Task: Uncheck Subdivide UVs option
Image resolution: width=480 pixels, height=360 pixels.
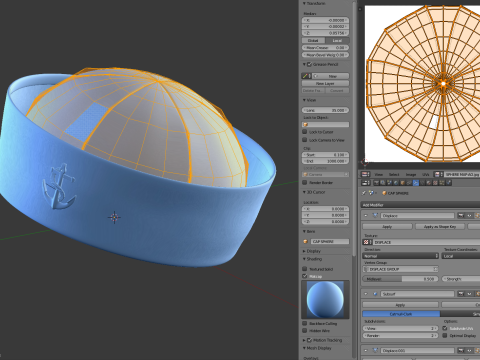Action: (444, 328)
